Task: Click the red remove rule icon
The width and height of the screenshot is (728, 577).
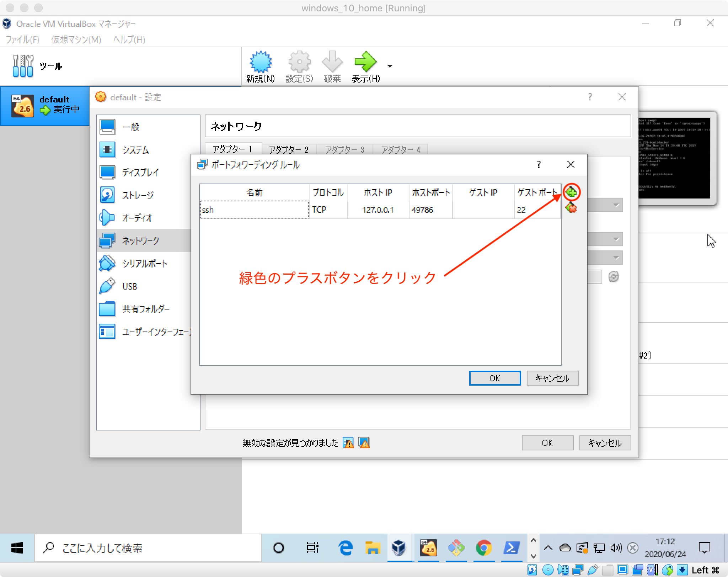Action: (x=571, y=208)
